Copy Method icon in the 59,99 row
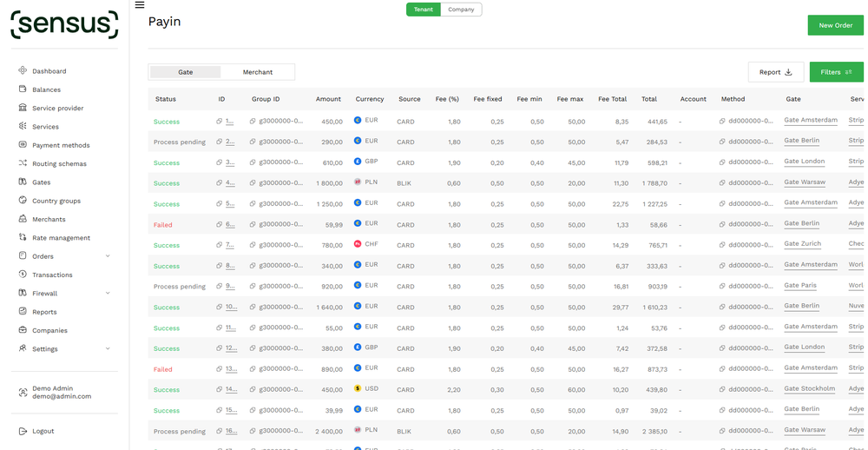The height and width of the screenshot is (450, 868). (722, 224)
